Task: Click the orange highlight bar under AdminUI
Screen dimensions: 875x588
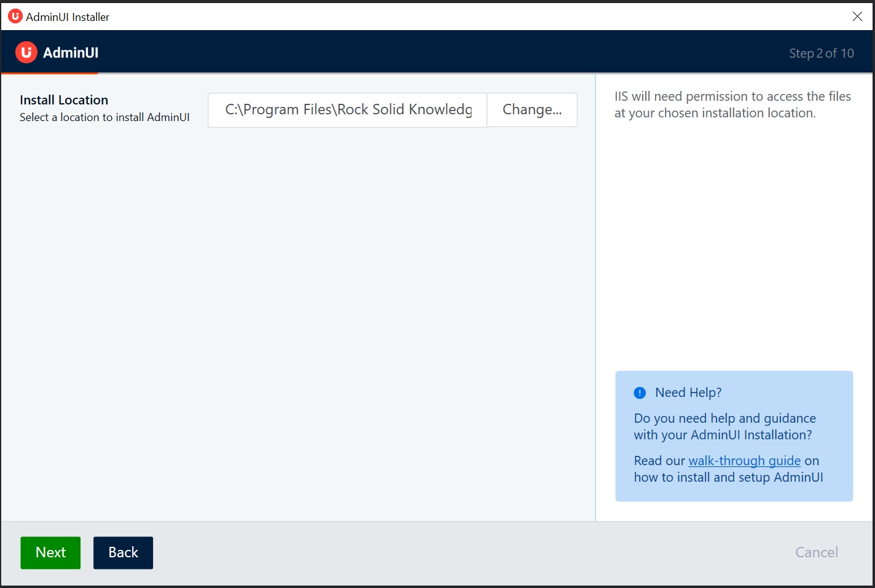Action: (x=49, y=73)
